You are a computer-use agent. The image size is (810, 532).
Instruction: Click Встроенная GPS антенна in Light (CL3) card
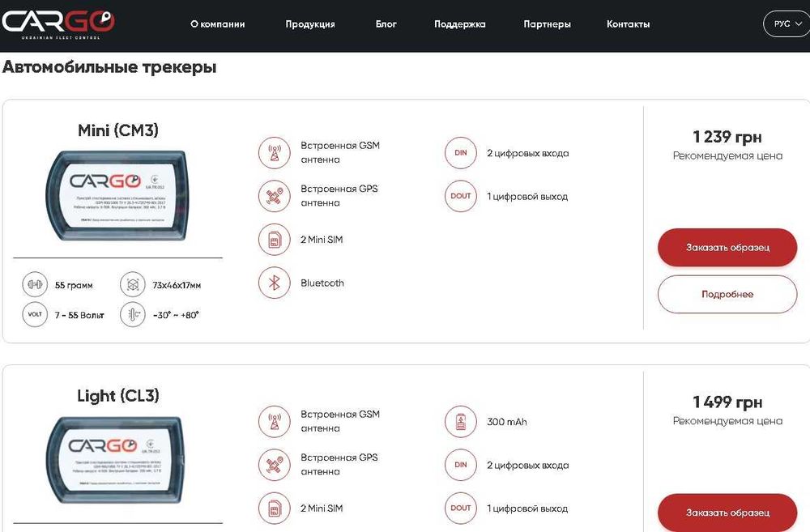pyautogui.click(x=339, y=464)
